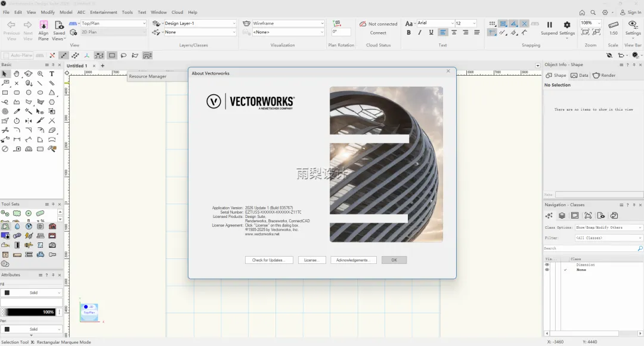
Task: Select the Text tool in Basic palette
Action: (x=52, y=74)
